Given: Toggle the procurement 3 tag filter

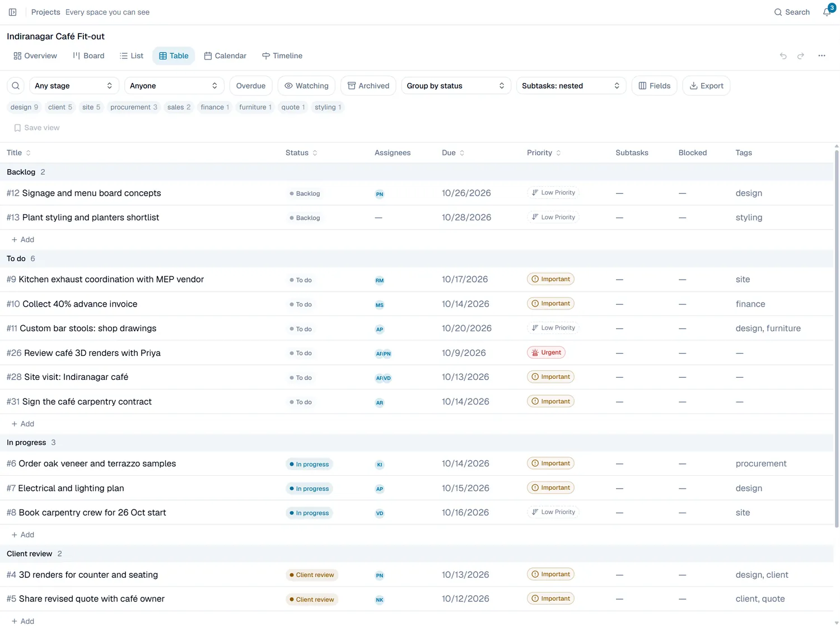Looking at the screenshot, I should (x=134, y=107).
